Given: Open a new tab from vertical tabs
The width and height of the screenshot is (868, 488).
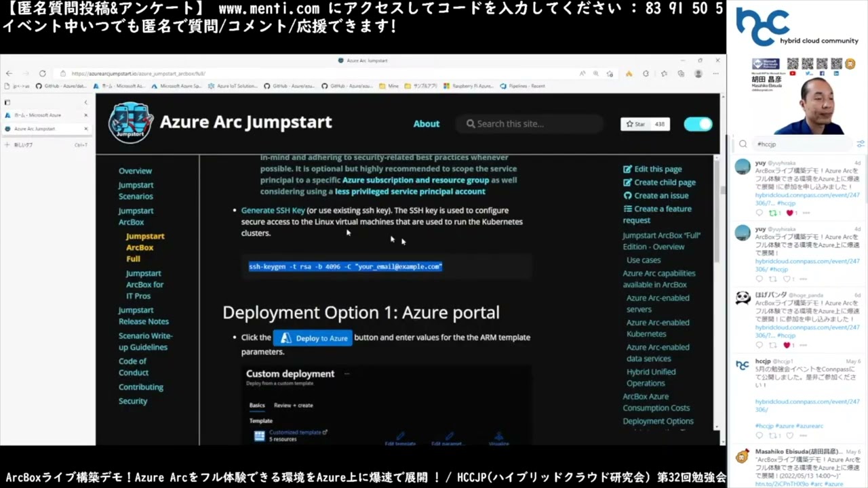Looking at the screenshot, I should [46, 144].
